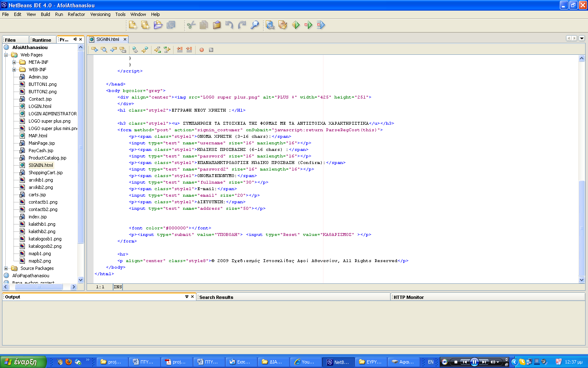Select Admin.jsp in project tree
This screenshot has width=588, height=368.
pos(38,77)
